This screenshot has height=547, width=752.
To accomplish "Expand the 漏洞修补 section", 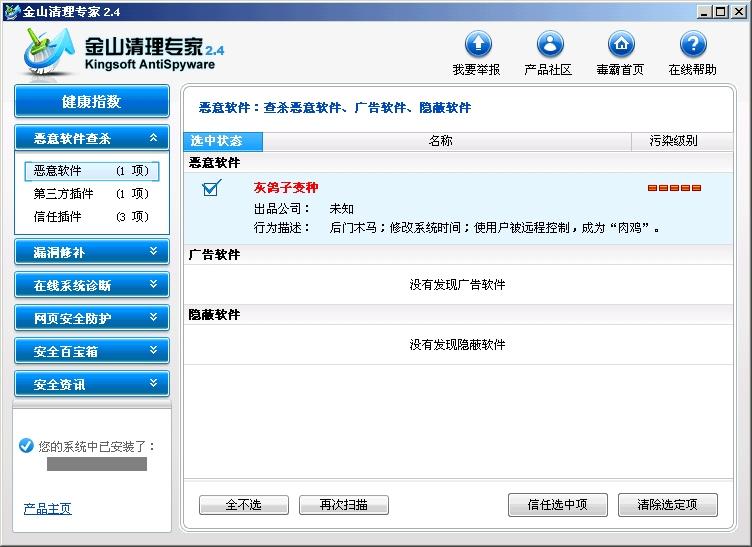I will (92, 252).
